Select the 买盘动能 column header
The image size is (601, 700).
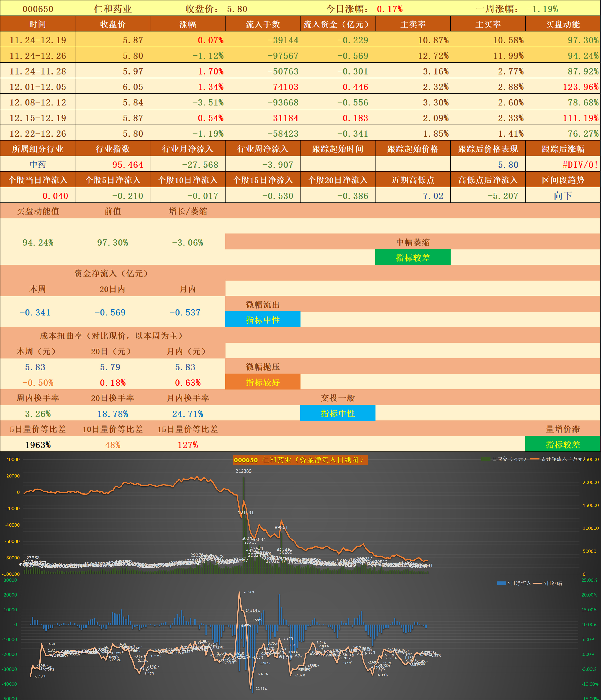(562, 24)
